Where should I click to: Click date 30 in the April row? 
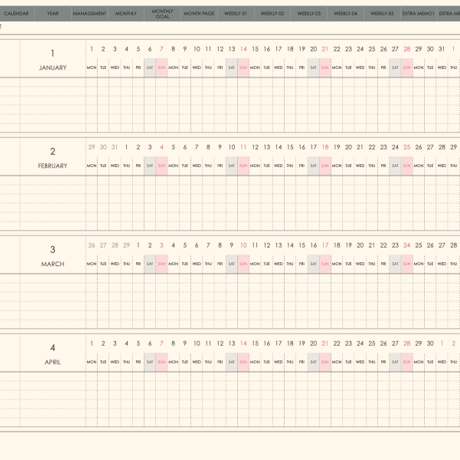430,343
